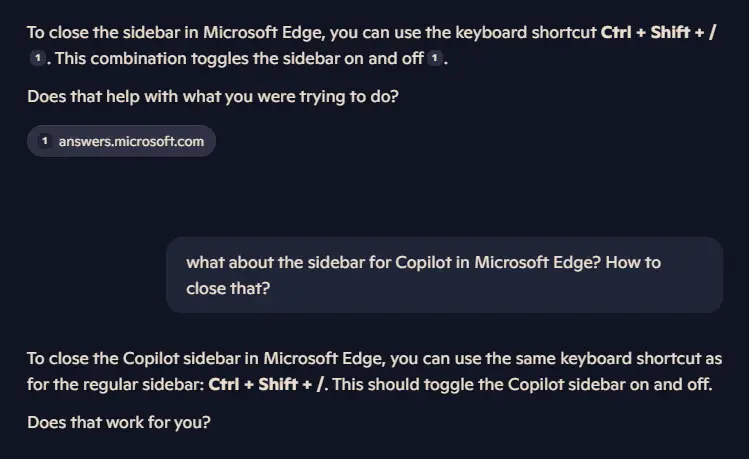Click the "Does that work for you?" line

(118, 422)
